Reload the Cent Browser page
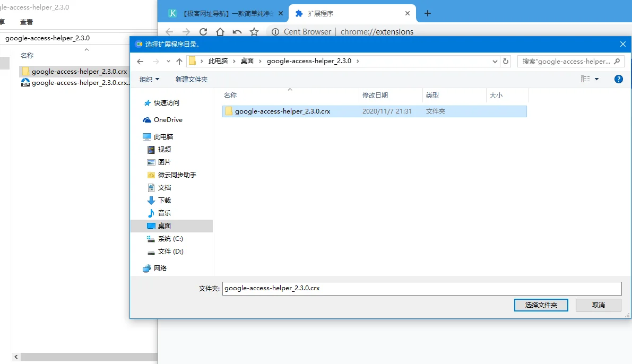 coord(203,31)
